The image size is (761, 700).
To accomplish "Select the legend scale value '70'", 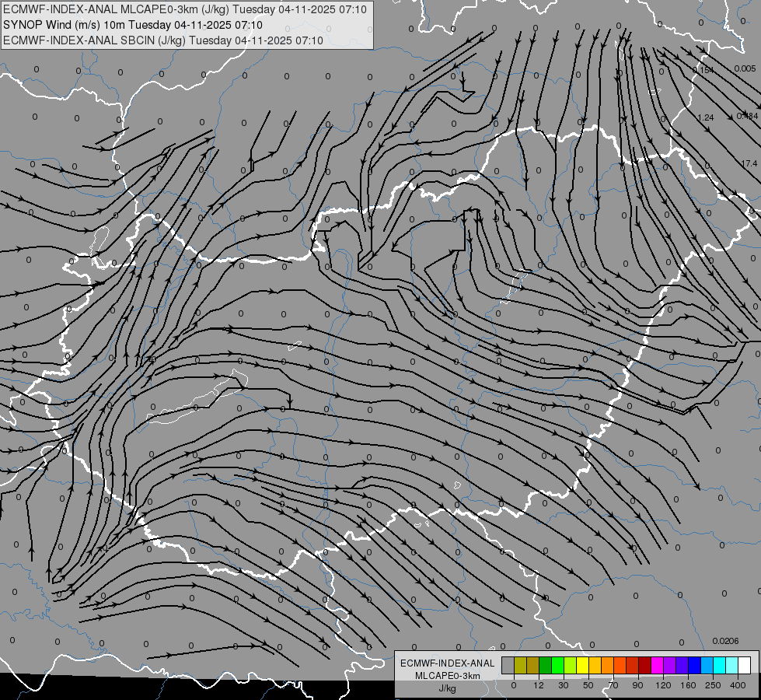I will tap(613, 685).
